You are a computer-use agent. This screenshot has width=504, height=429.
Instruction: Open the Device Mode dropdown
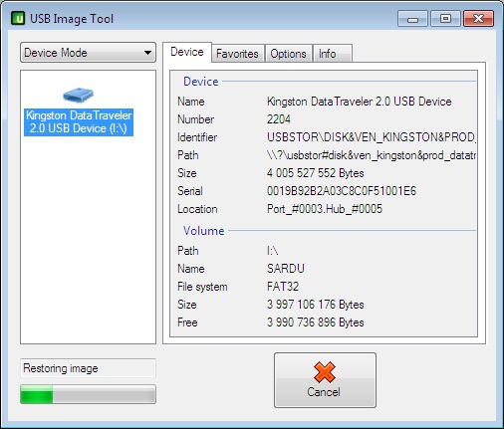click(x=88, y=53)
